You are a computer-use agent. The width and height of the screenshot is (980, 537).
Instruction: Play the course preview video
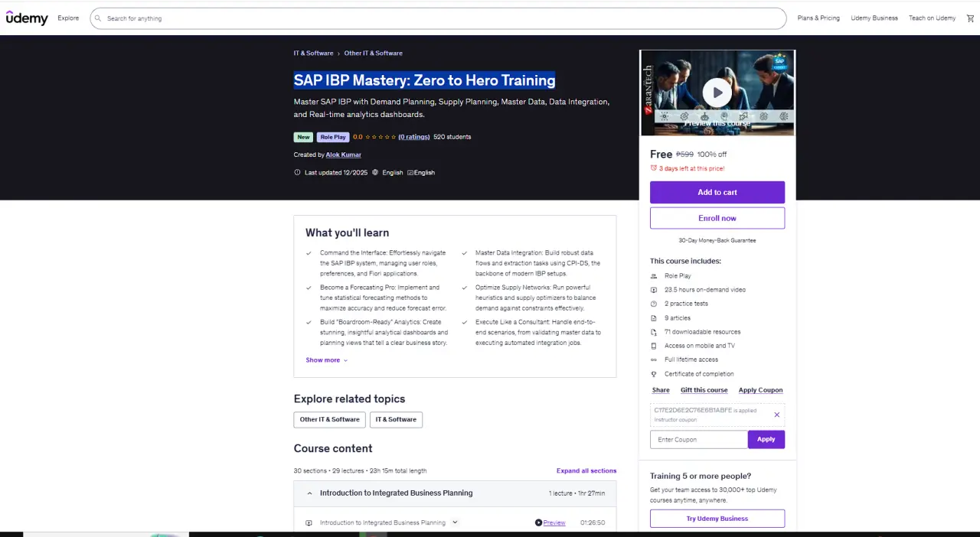tap(717, 93)
